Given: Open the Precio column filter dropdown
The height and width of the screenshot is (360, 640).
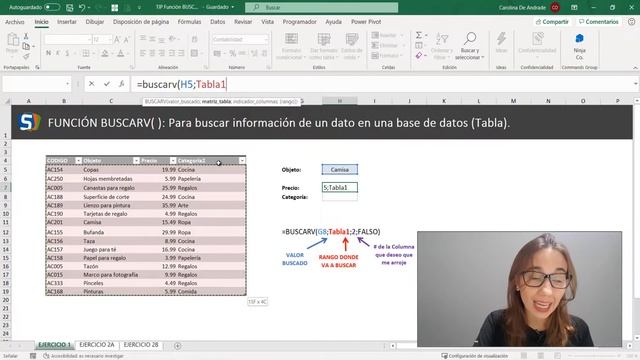Looking at the screenshot, I should [x=173, y=161].
